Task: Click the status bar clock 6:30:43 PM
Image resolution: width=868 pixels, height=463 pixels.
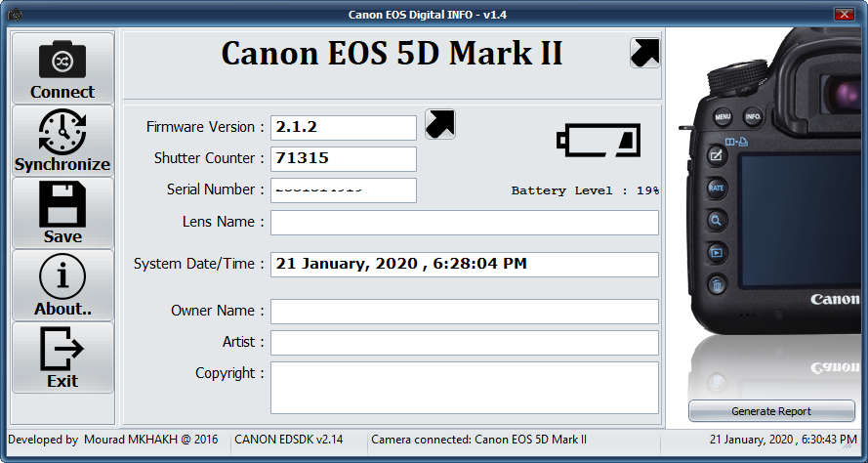Action: tap(781, 441)
